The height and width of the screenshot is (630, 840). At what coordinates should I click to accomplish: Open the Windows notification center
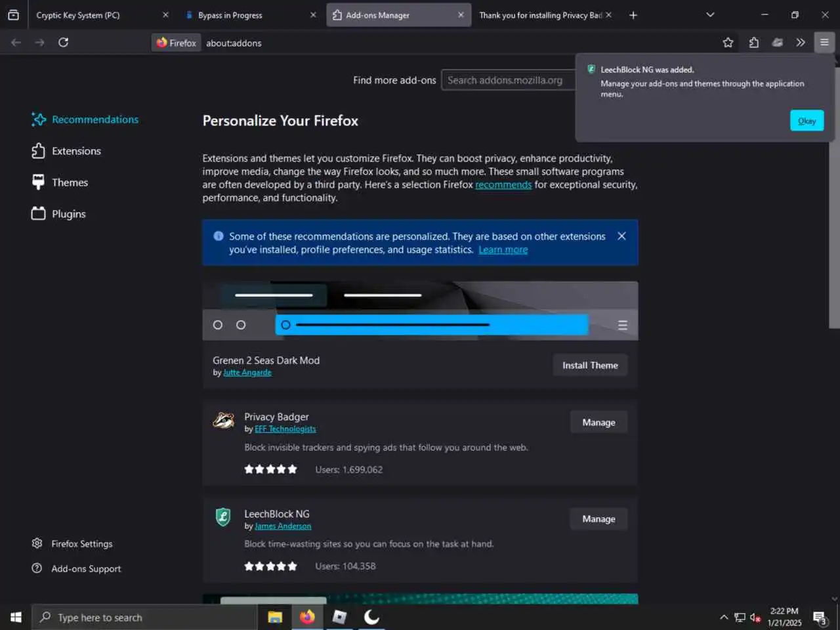pyautogui.click(x=820, y=617)
